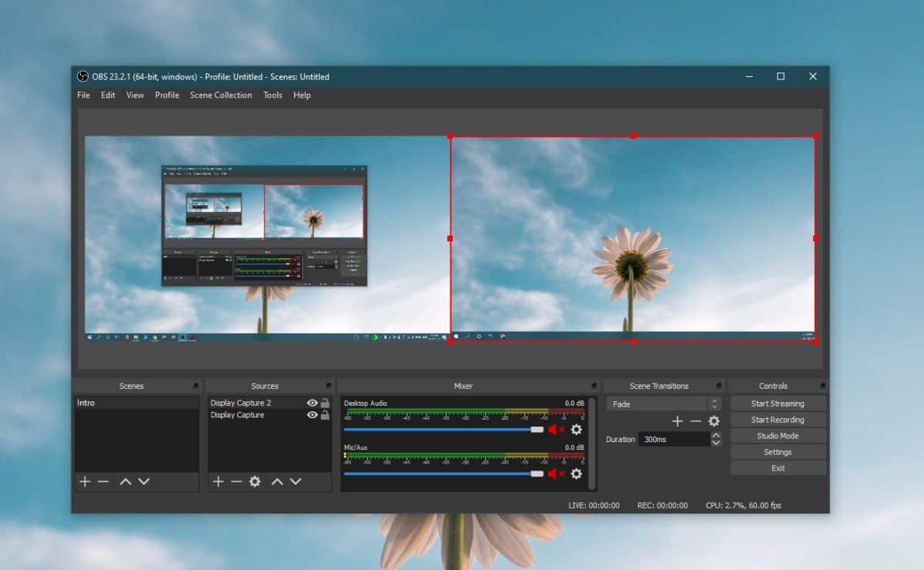This screenshot has height=570, width=924.
Task: Open Mic/Aux settings gear in Mixer
Action: click(576, 474)
